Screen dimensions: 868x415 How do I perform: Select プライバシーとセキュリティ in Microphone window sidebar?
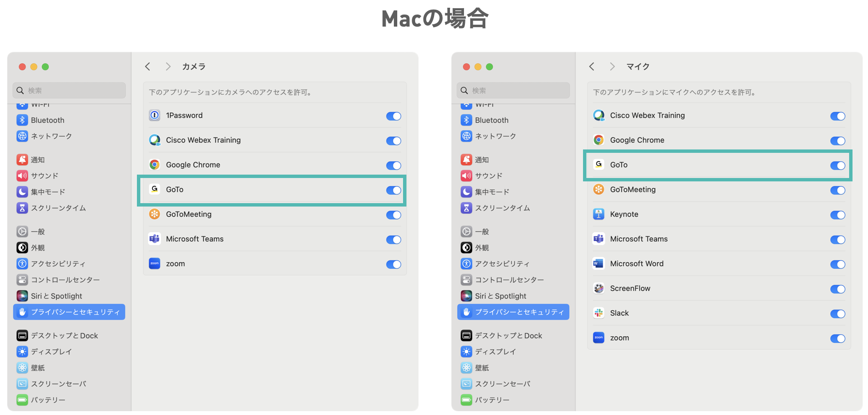513,312
